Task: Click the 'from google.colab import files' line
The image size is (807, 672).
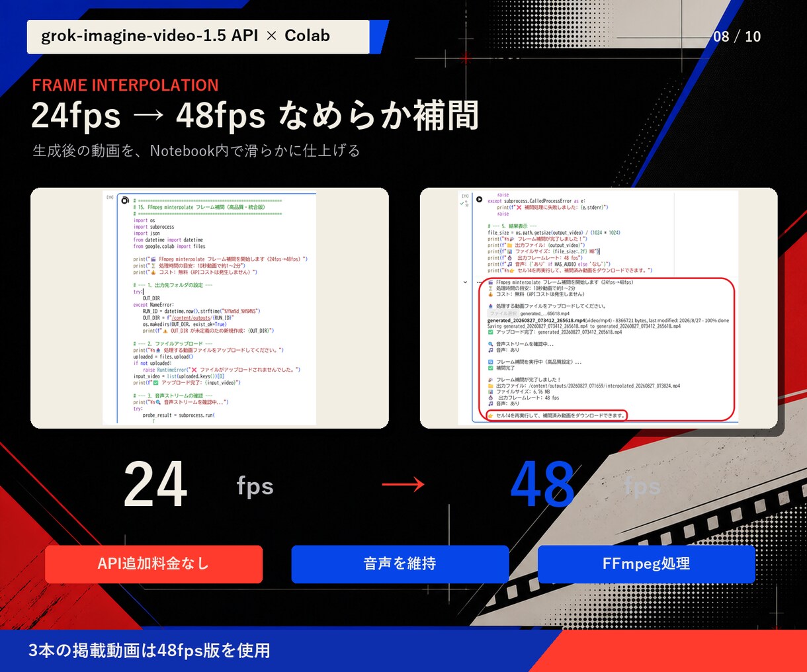Action: (169, 246)
